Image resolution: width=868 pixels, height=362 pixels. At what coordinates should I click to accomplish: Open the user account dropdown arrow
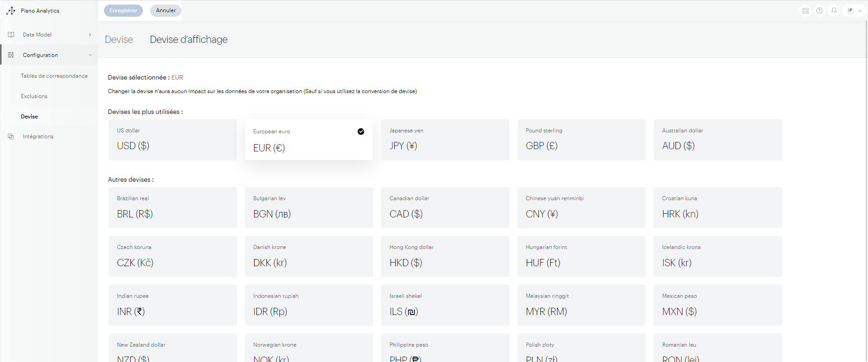click(x=860, y=10)
